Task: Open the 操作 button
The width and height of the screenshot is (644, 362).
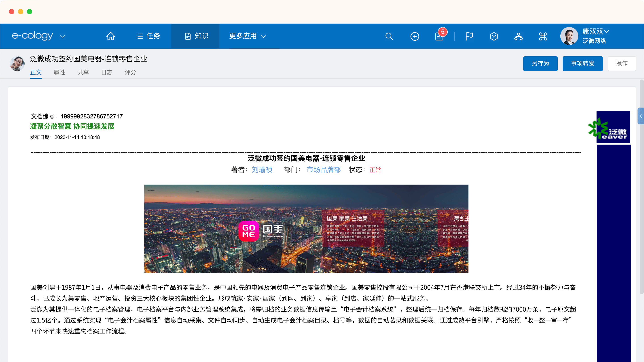Action: point(622,63)
